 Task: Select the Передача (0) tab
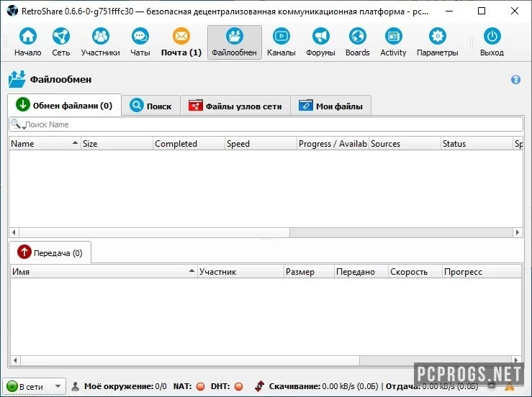tap(50, 252)
